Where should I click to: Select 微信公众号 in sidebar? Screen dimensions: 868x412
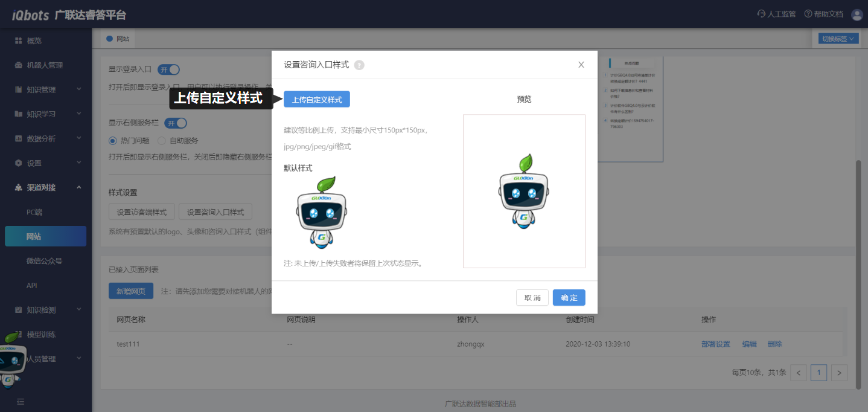point(44,261)
